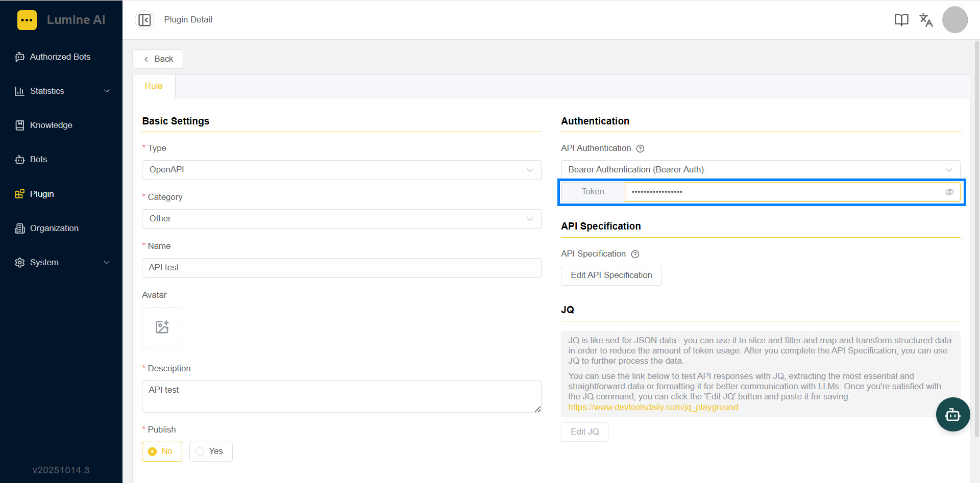Click into the Name input field
The height and width of the screenshot is (483, 980).
[341, 268]
